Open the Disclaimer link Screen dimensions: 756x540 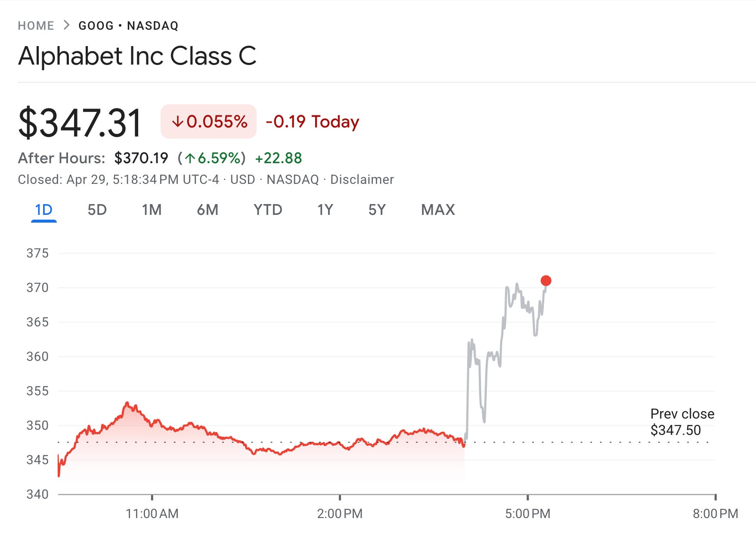coord(362,180)
